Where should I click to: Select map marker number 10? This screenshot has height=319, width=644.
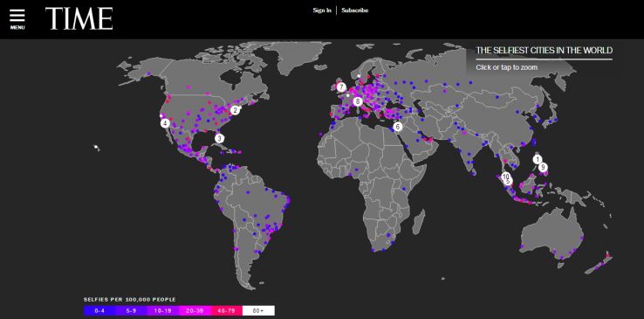click(x=505, y=176)
